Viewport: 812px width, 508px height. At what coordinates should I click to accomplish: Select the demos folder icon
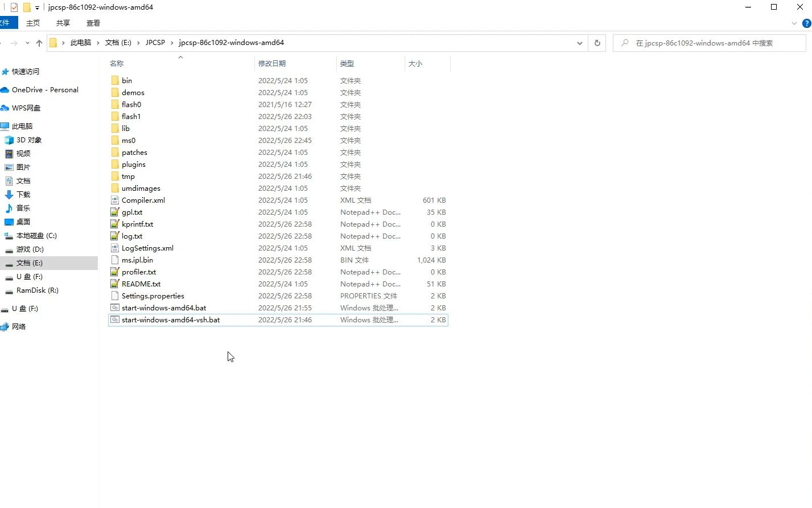[115, 92]
